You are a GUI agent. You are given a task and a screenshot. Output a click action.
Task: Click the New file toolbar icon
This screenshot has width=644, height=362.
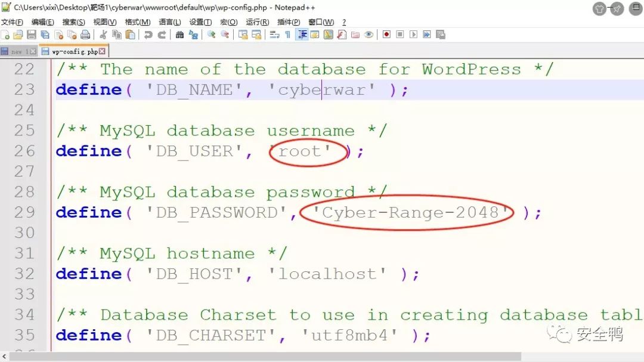point(5,35)
